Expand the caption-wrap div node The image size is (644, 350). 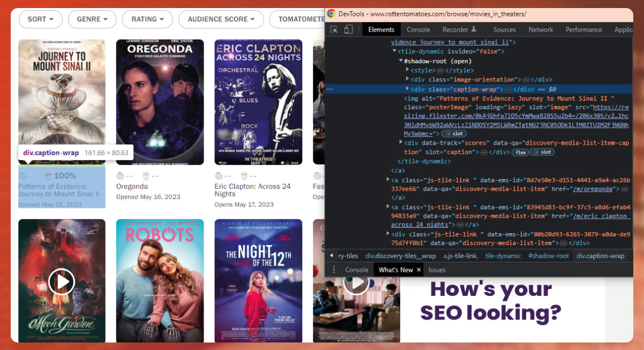tap(407, 90)
